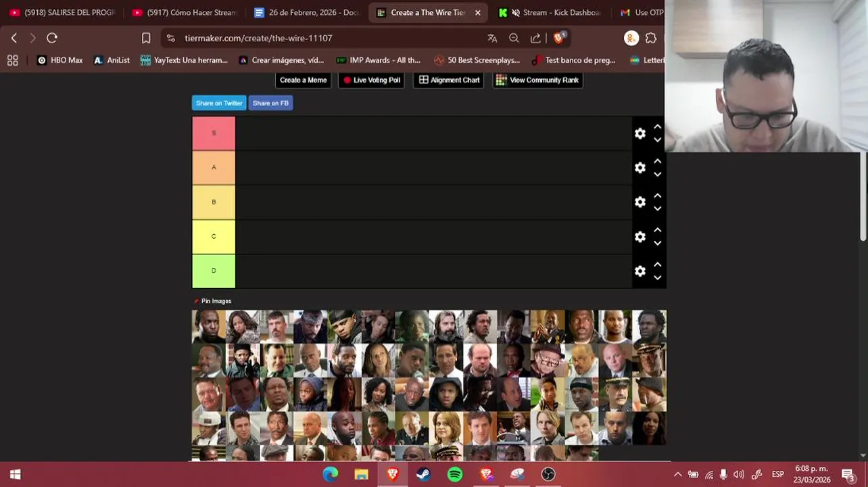Open File Explorer from taskbar
The height and width of the screenshot is (487, 868).
(362, 474)
